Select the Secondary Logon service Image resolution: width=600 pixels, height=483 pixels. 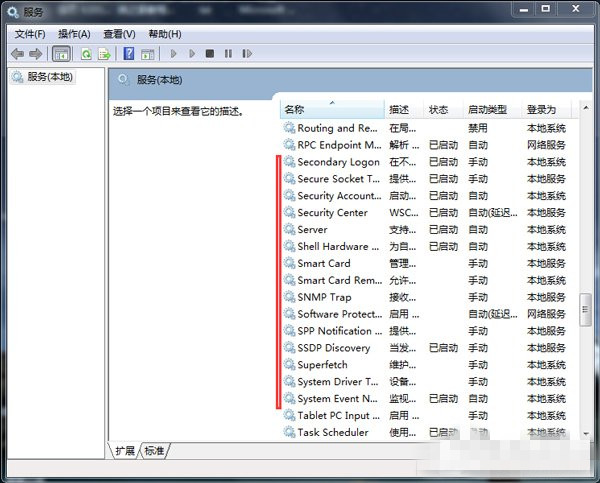(425, 162)
